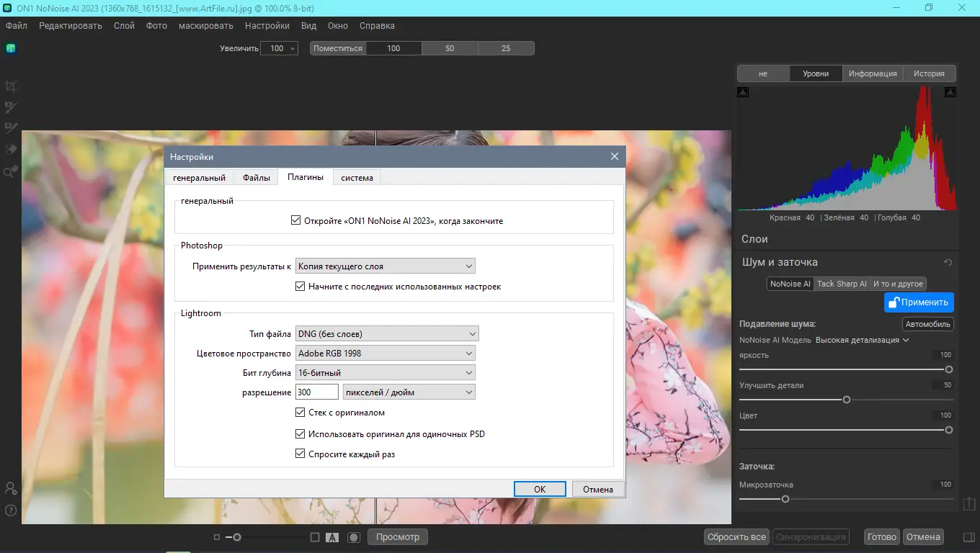The image size is (980, 553).
Task: Open the Справка menu
Action: click(x=377, y=25)
